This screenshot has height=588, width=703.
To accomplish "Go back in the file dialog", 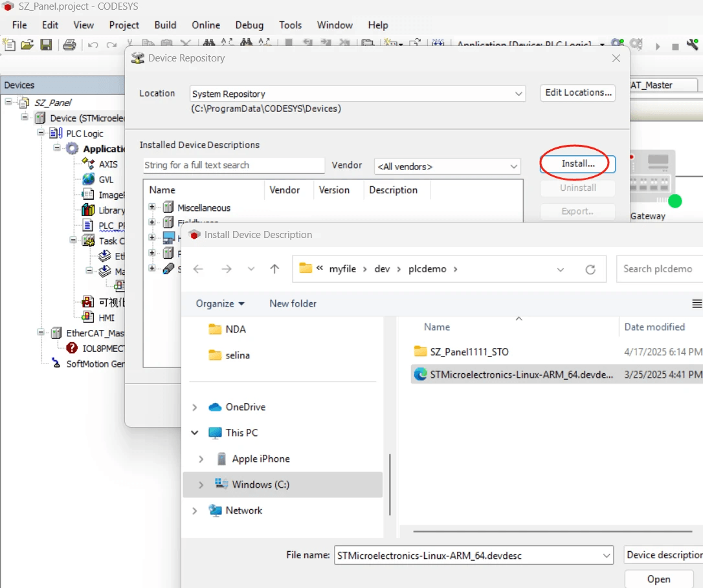I will (198, 269).
